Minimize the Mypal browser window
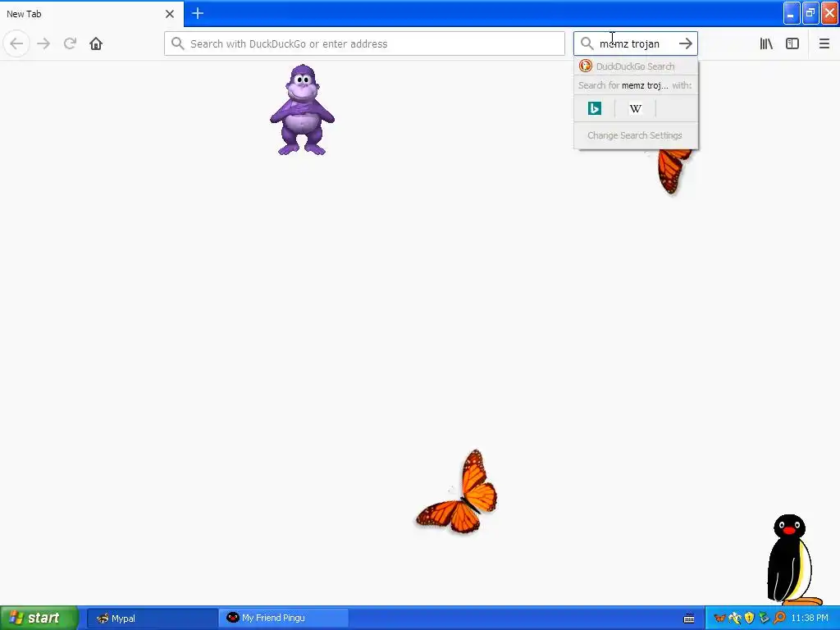The width and height of the screenshot is (840, 630). click(x=792, y=13)
